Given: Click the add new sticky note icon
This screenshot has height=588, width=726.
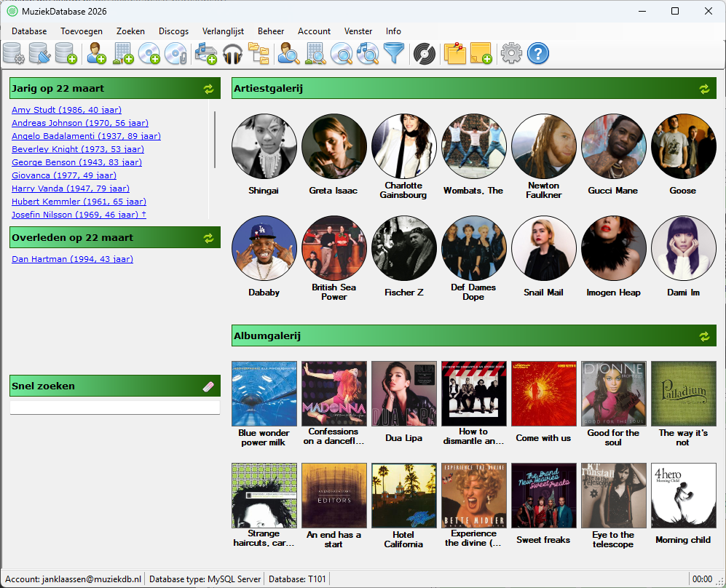Looking at the screenshot, I should (x=481, y=53).
